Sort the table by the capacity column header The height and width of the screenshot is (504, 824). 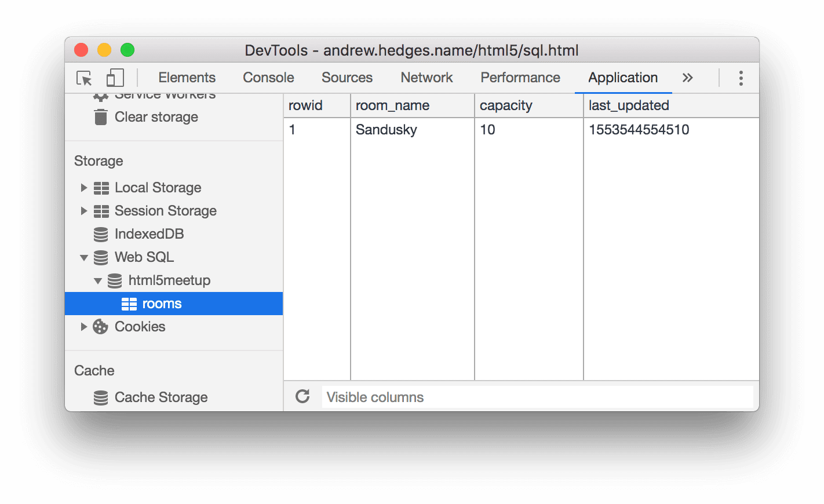(505, 105)
